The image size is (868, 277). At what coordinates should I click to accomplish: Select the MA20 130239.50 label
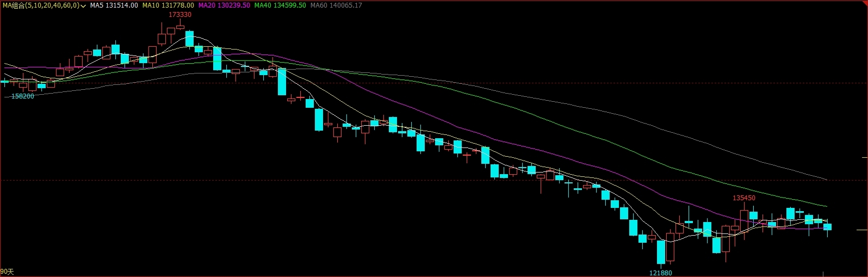(x=224, y=5)
